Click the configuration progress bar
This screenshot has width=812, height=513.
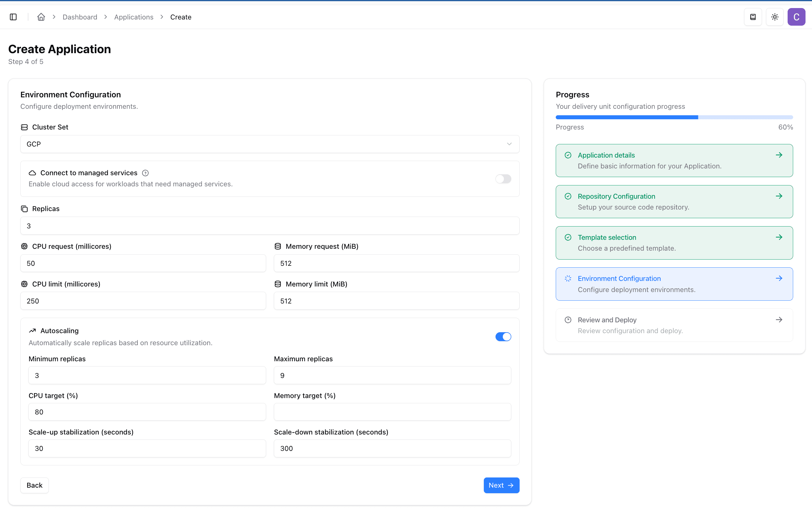click(x=674, y=117)
